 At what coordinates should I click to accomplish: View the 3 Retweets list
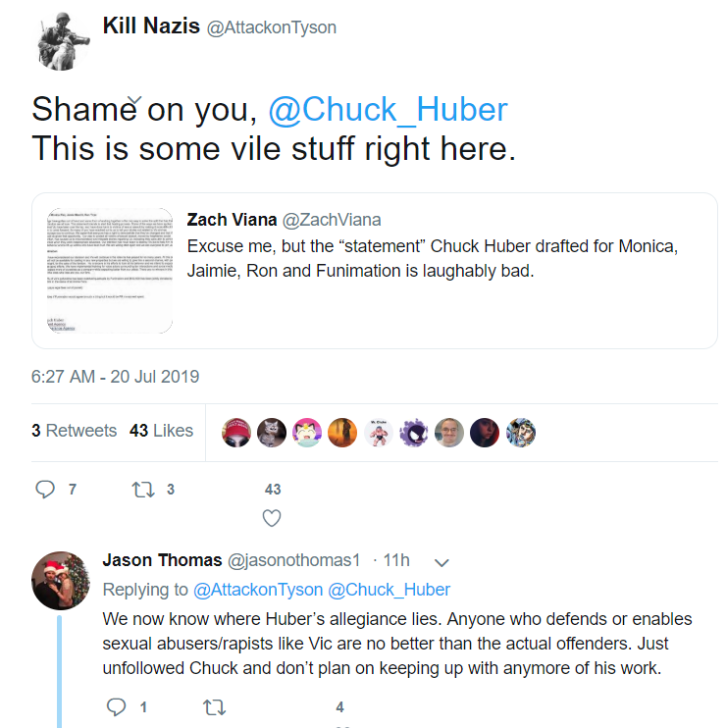tap(75, 431)
